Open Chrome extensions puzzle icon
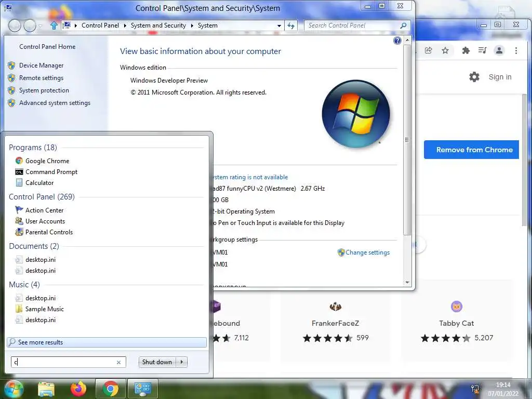The width and height of the screenshot is (532, 399). point(466,50)
